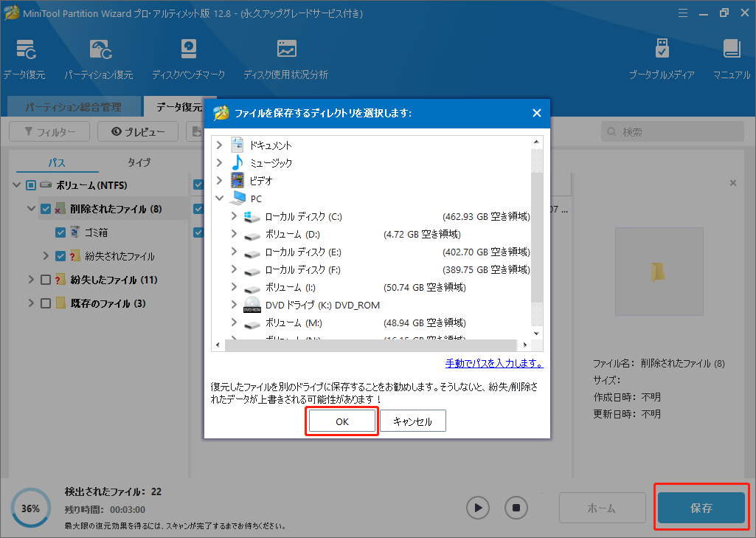Select the ボリューム (D:) drive icon
Screen dimensions: 756x538
pos(252,236)
